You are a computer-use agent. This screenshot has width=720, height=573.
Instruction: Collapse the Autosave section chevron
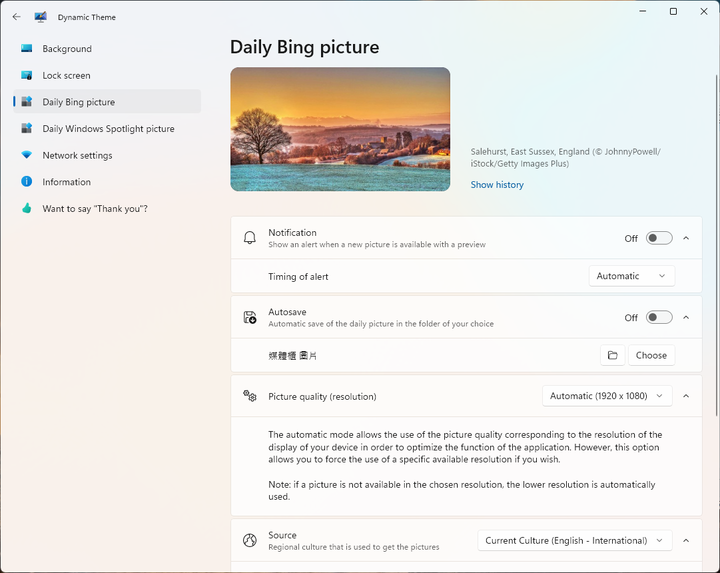pyautogui.click(x=686, y=317)
